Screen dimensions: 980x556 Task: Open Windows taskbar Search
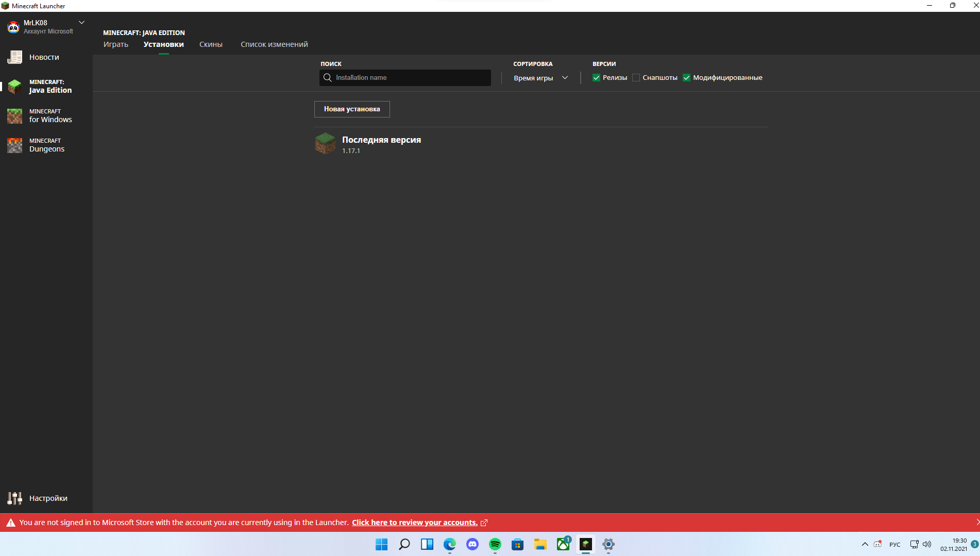click(404, 544)
